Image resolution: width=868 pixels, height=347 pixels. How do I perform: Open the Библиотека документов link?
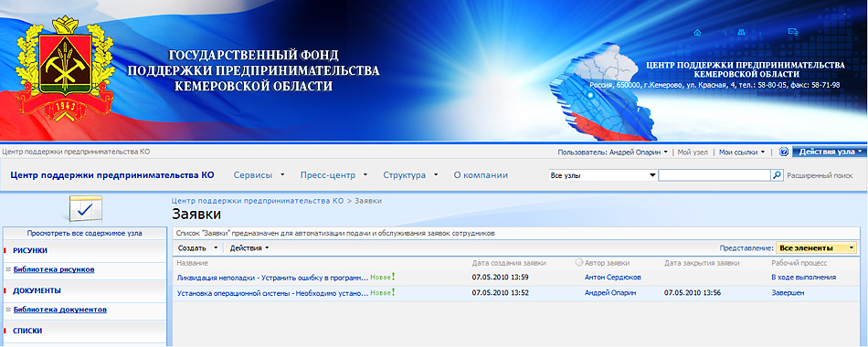(59, 310)
